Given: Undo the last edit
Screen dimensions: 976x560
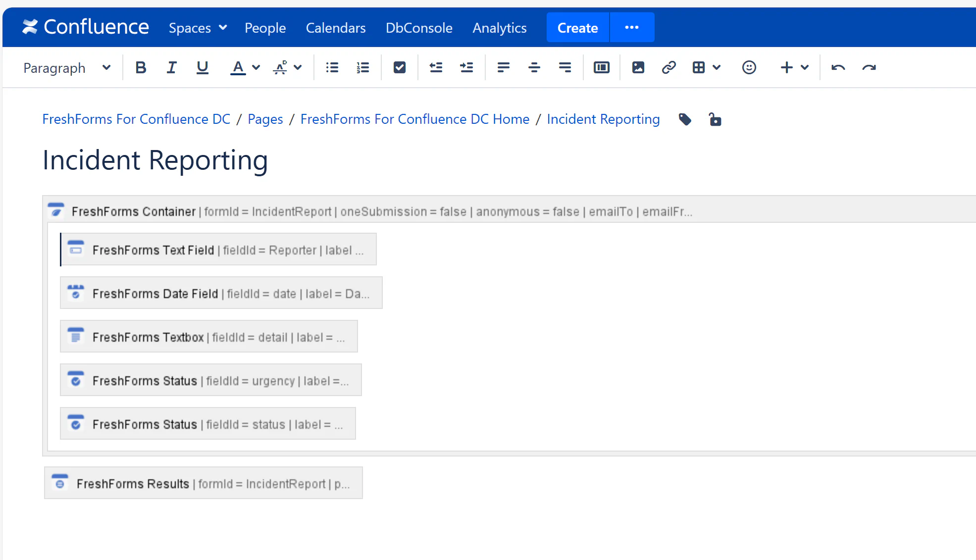Looking at the screenshot, I should [838, 67].
